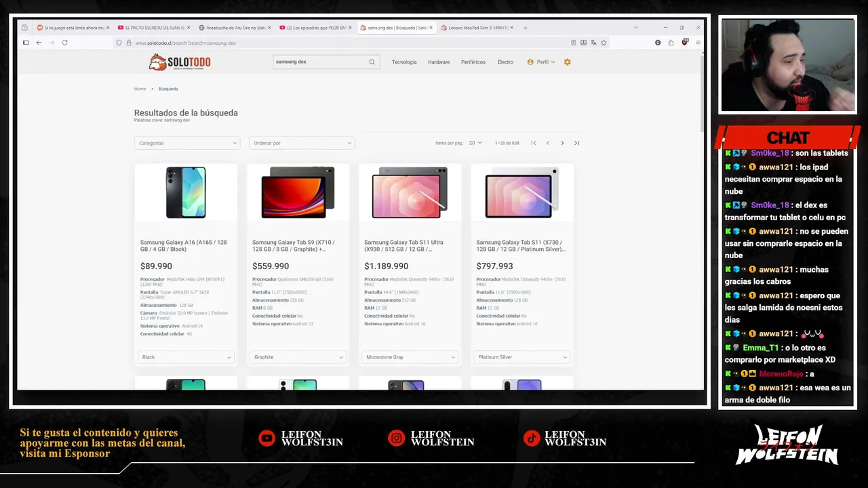List all tabs with the chevron button

(635, 28)
